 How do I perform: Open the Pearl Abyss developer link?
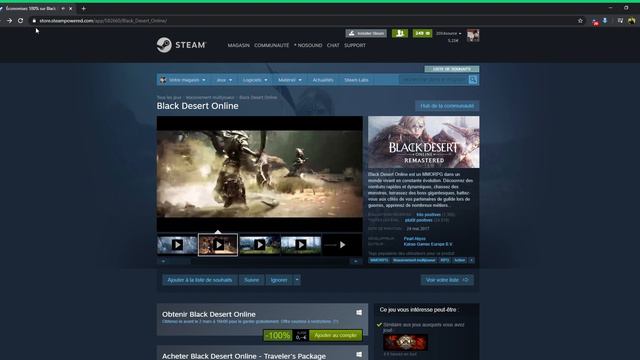coord(415,238)
